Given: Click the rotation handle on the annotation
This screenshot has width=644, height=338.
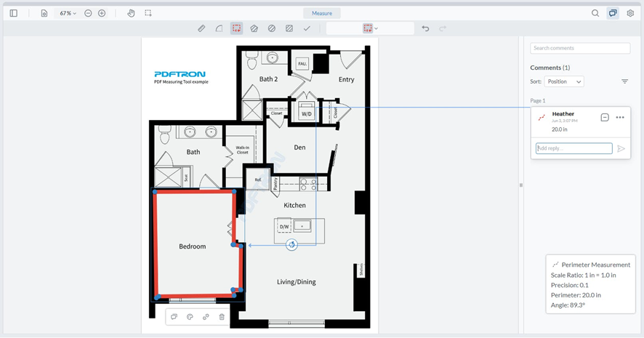Looking at the screenshot, I should [291, 245].
